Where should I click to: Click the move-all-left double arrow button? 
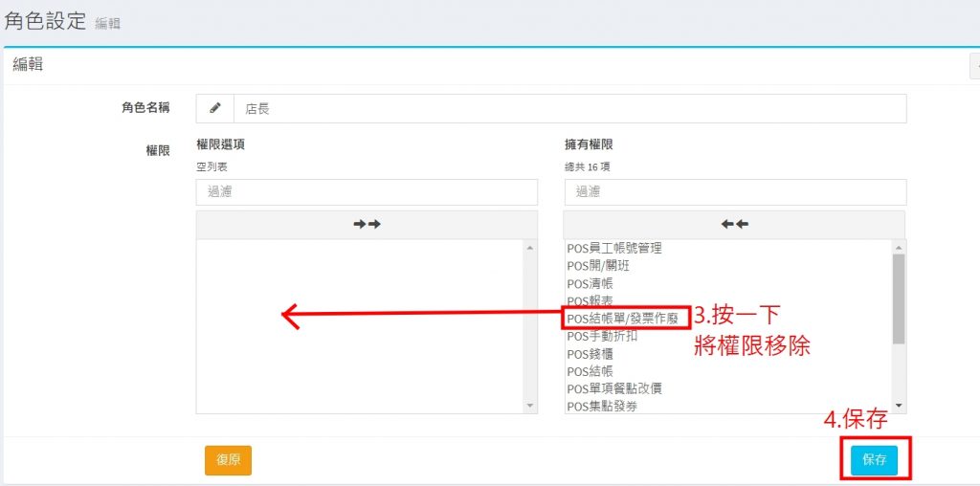734,224
